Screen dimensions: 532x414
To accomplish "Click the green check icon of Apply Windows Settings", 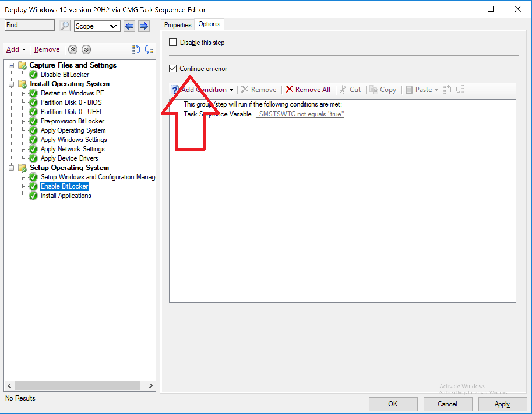I will [x=33, y=140].
